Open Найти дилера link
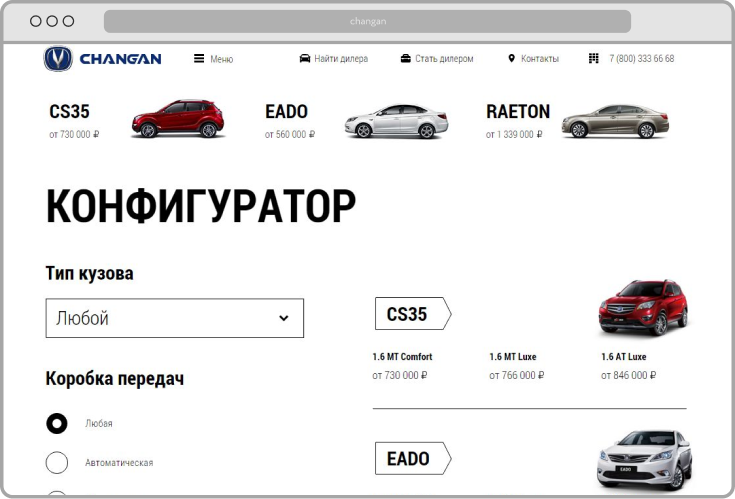The width and height of the screenshot is (735, 499). tap(341, 59)
